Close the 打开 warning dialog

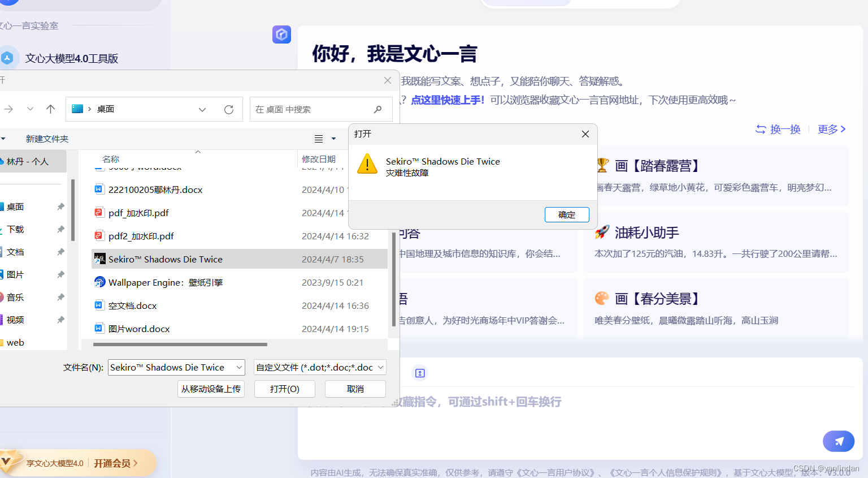pos(585,134)
